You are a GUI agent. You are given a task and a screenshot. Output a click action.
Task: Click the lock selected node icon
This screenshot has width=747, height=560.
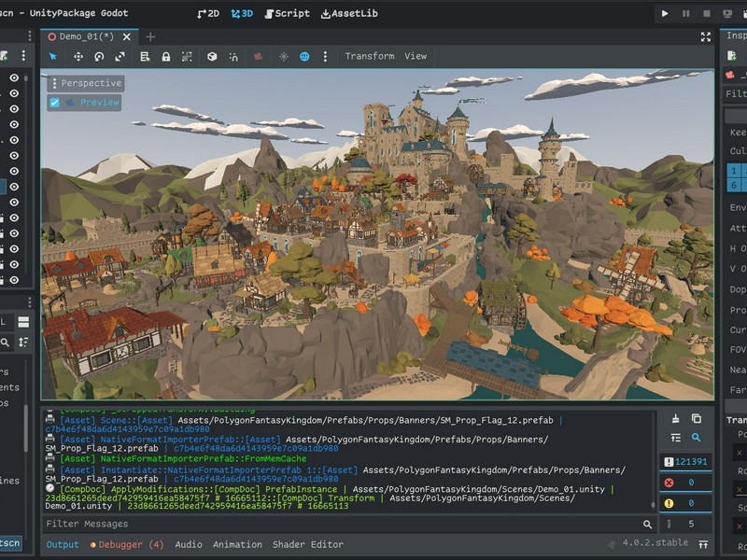165,56
